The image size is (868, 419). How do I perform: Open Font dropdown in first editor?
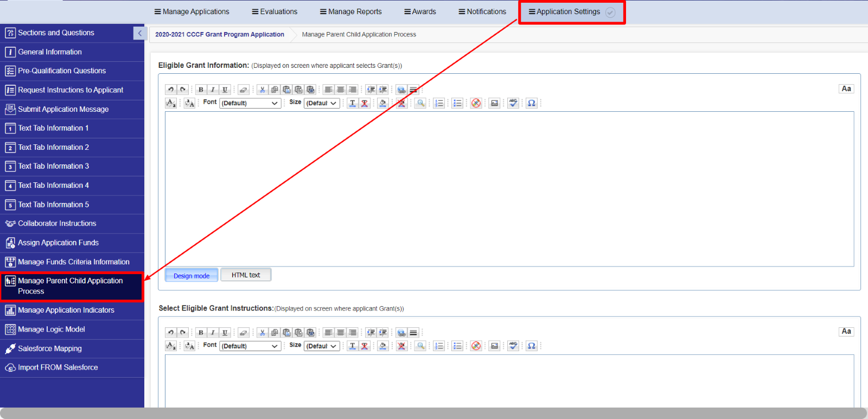click(x=251, y=103)
